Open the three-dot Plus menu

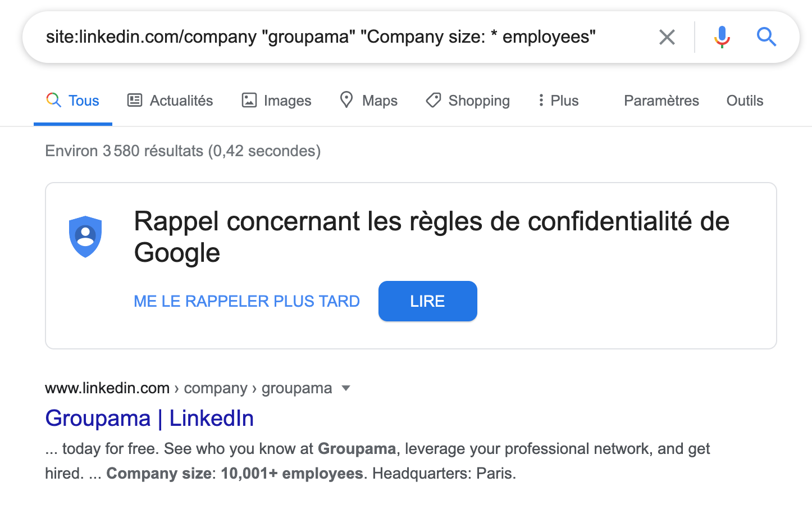[558, 101]
